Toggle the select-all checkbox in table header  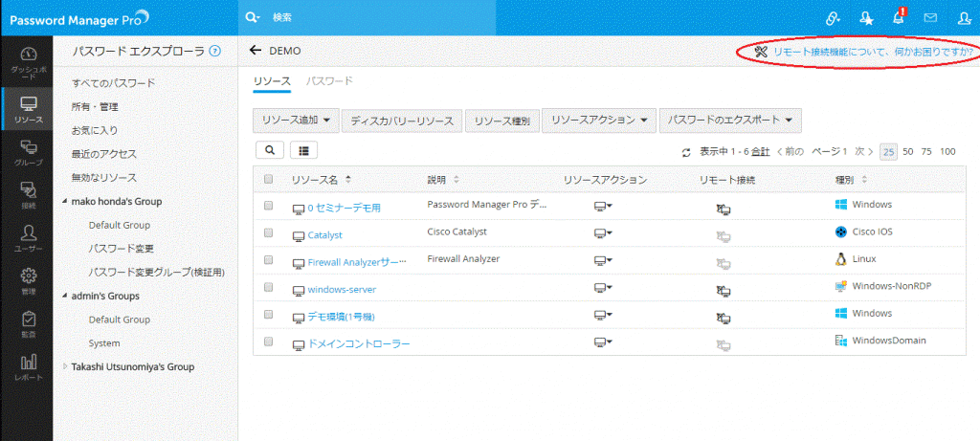pyautogui.click(x=269, y=179)
